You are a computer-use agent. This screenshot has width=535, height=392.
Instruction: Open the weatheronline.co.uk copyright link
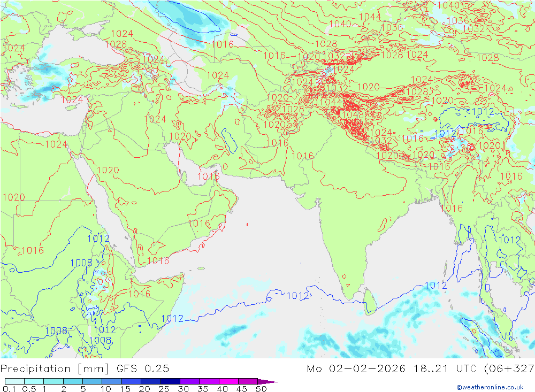click(x=490, y=387)
